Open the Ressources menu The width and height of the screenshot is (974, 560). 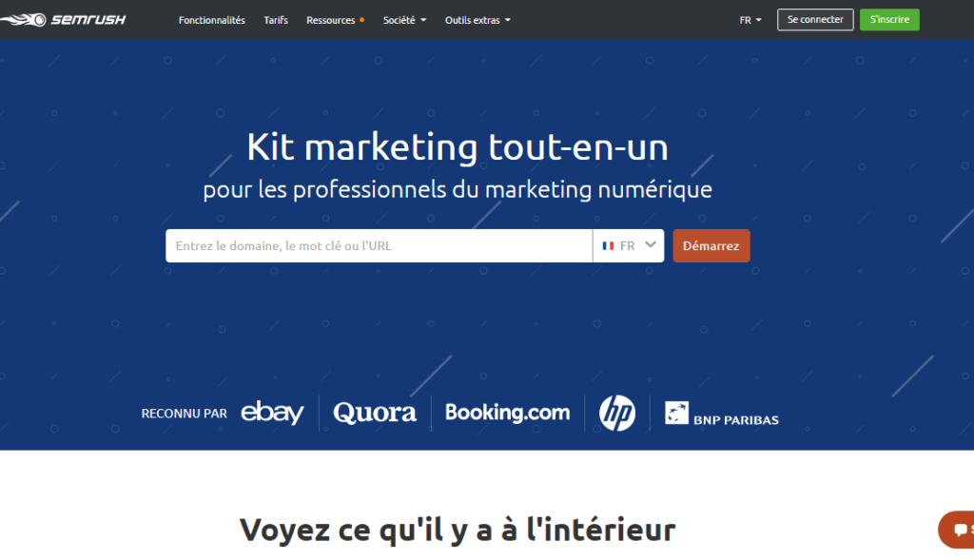(x=335, y=20)
